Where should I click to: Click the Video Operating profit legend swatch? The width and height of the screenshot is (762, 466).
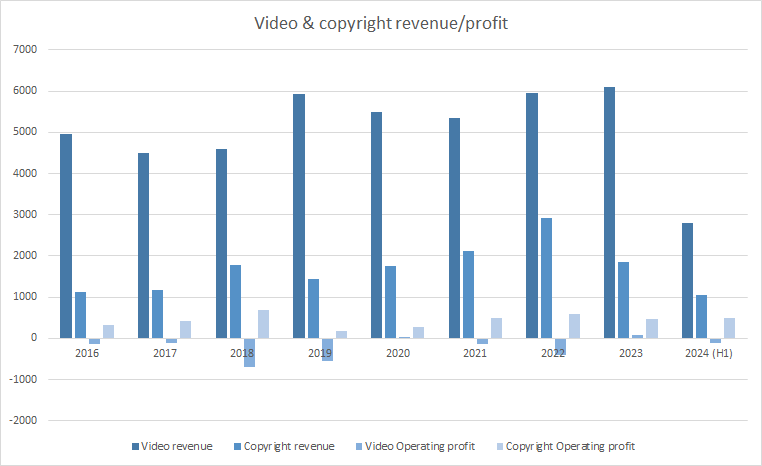pos(359,446)
